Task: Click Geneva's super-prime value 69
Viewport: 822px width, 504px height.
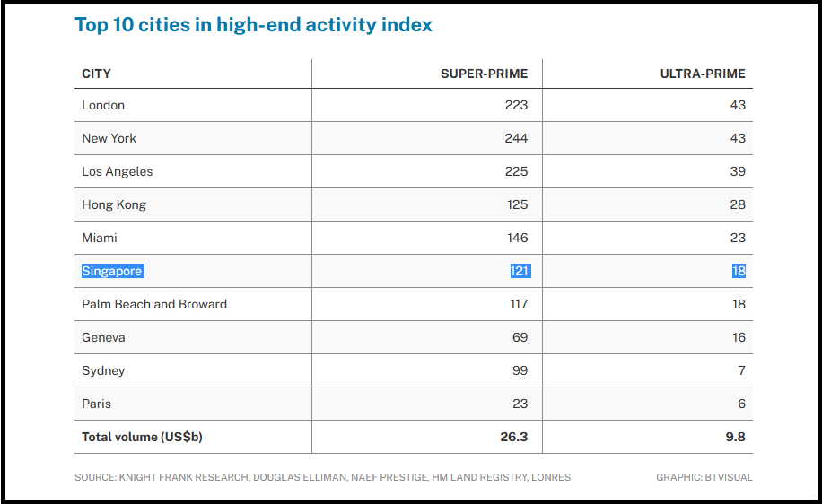Action: [520, 337]
